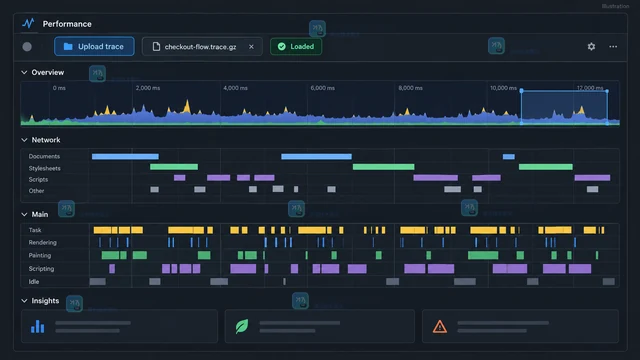Collapse the Network section
Screen dimensions: 640x360
(24, 140)
